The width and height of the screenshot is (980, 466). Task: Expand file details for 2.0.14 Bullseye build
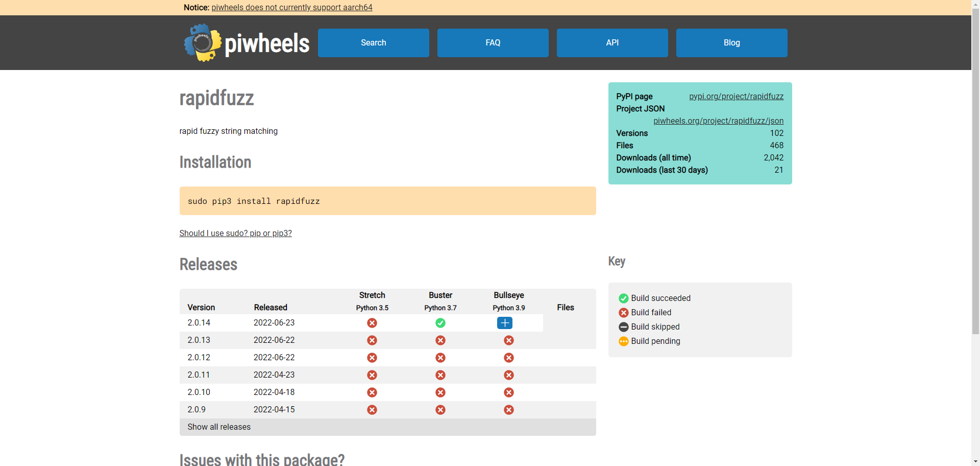point(505,323)
